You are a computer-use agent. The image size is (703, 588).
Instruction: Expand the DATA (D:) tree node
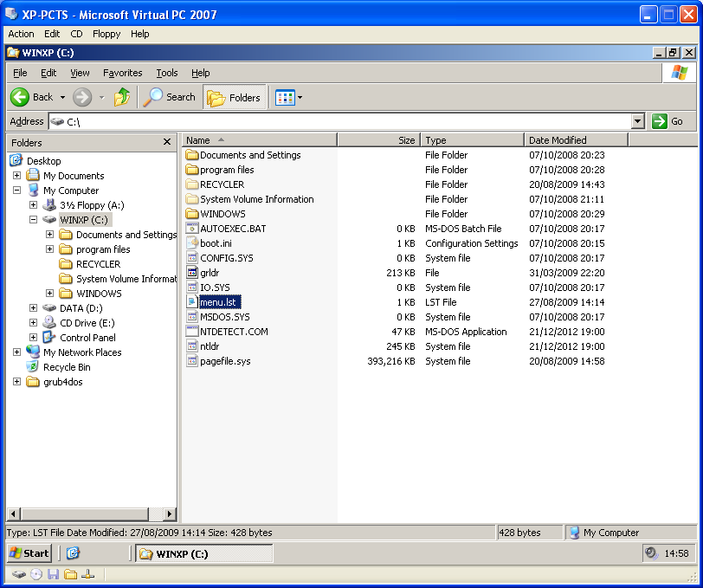33,308
